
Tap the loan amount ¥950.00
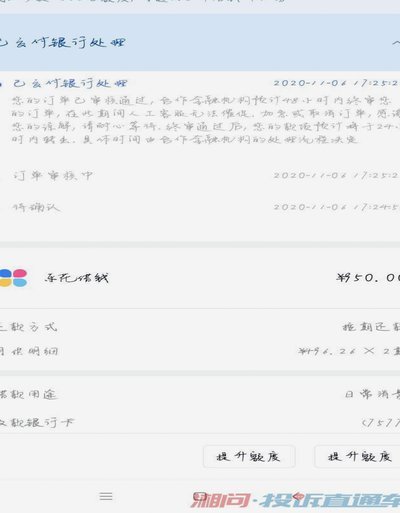pyautogui.click(x=368, y=278)
